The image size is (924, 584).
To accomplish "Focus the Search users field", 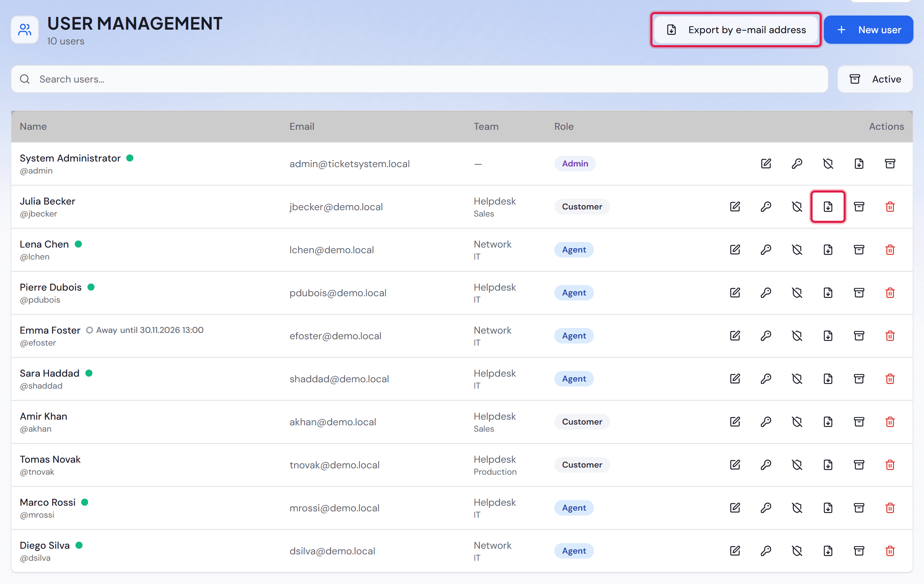I will (x=419, y=79).
